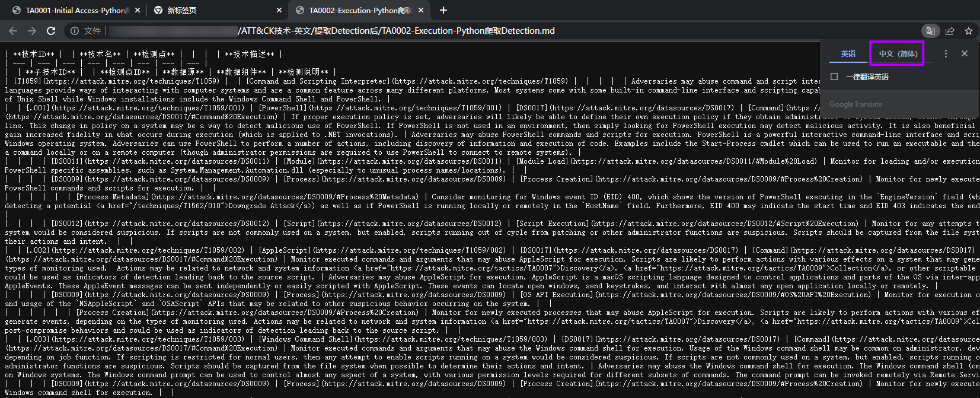Select the 中文 (简体) translation tab
The image size is (980, 398).
click(898, 53)
